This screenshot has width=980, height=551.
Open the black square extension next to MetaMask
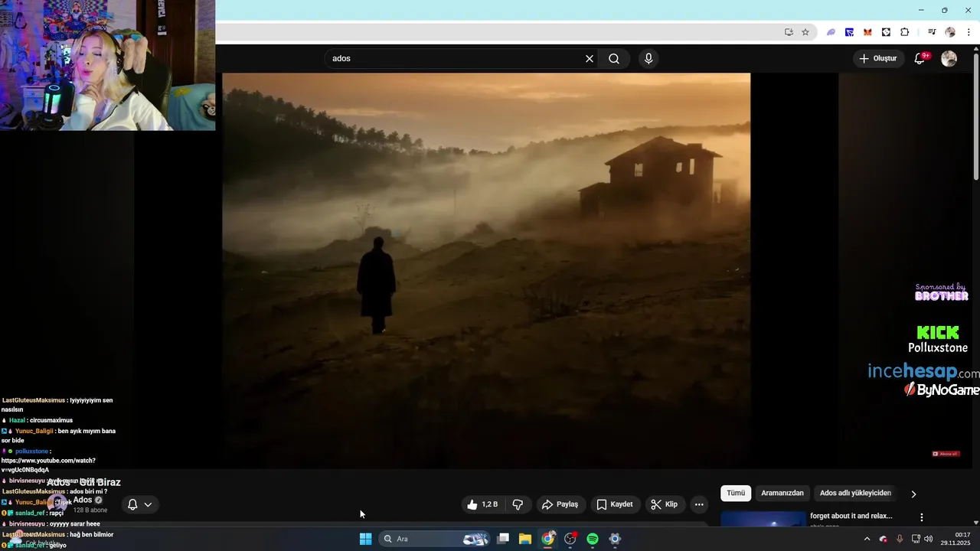(886, 32)
